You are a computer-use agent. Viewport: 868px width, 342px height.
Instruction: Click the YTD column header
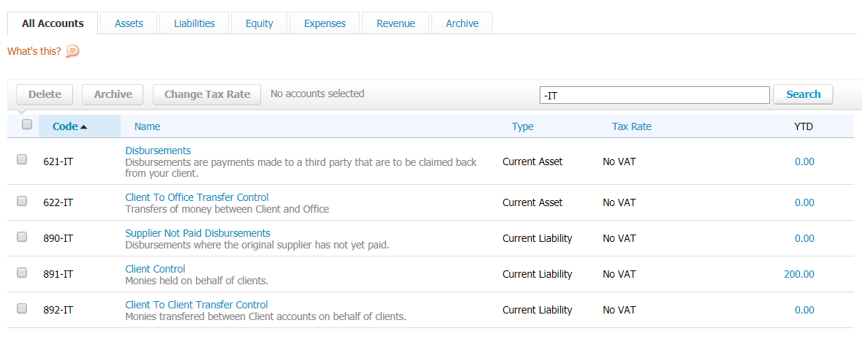[803, 126]
